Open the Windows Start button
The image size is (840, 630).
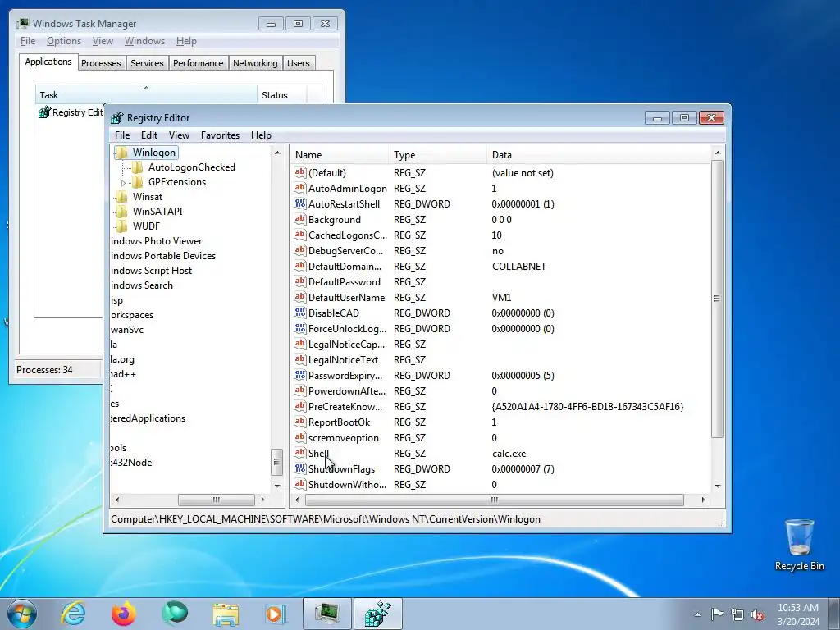point(22,614)
